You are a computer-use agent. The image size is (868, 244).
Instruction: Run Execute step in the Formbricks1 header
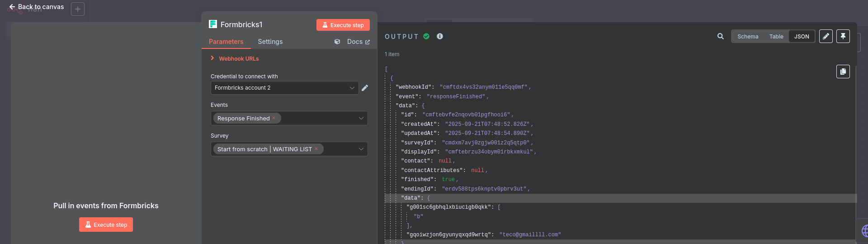click(x=343, y=25)
